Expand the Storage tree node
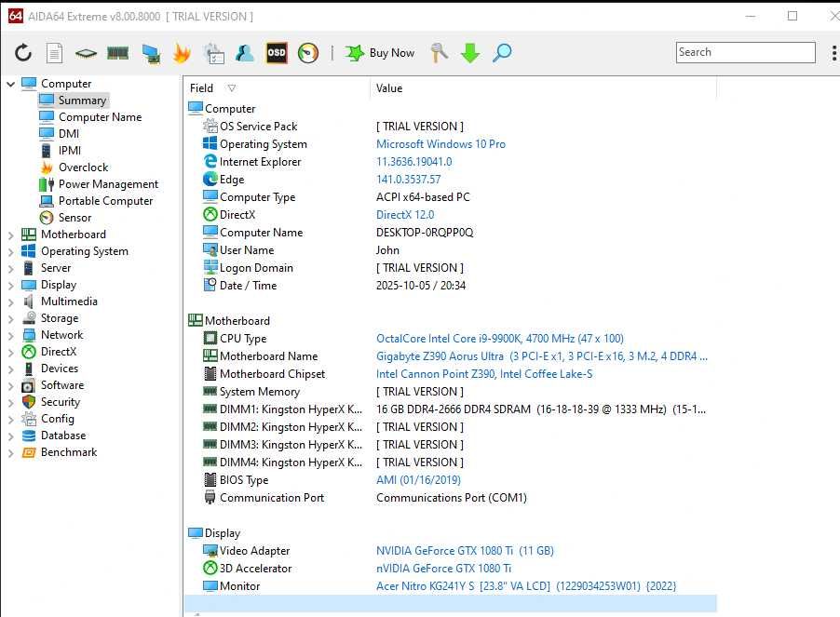The height and width of the screenshot is (617, 840). (x=10, y=318)
